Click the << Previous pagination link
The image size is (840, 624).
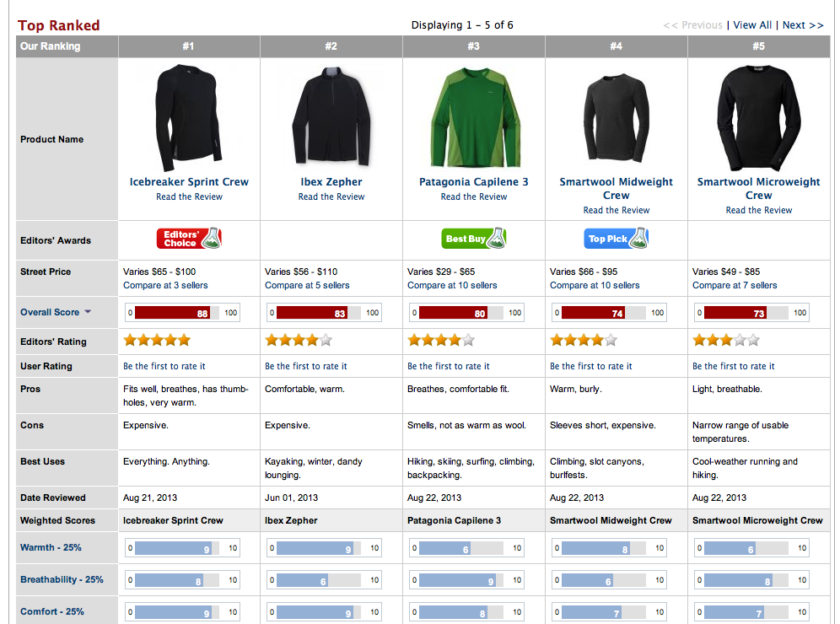692,25
